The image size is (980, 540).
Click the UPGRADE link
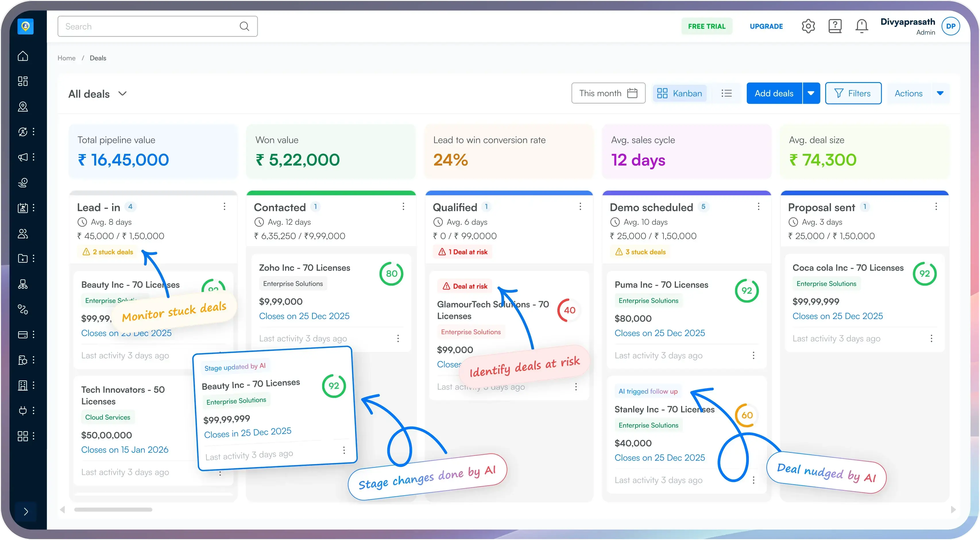[766, 26]
